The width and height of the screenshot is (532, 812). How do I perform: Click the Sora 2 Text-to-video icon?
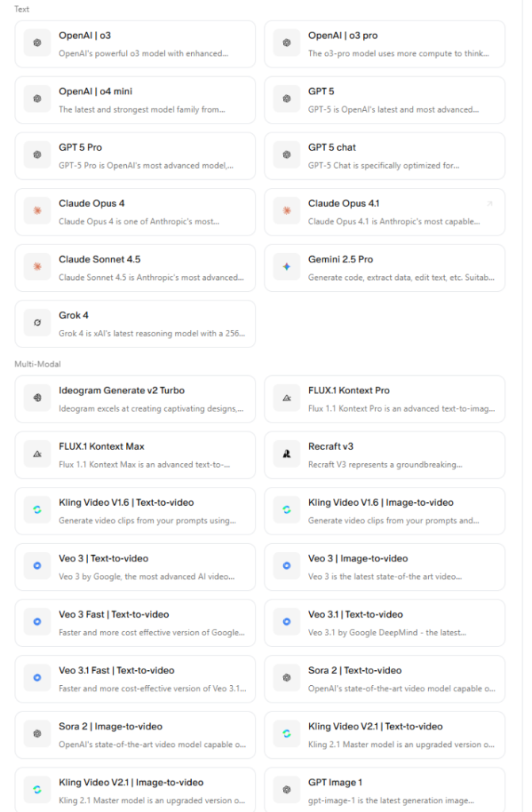click(x=287, y=678)
